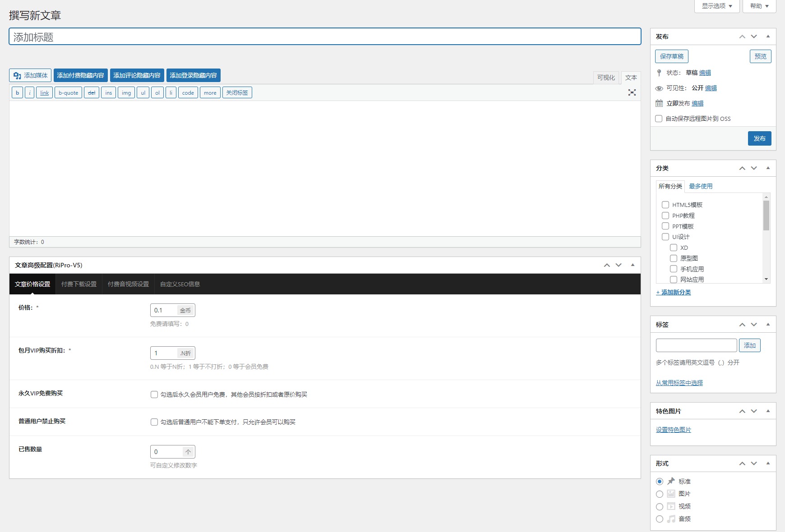
Task: Click the add media button icon
Action: pos(17,76)
